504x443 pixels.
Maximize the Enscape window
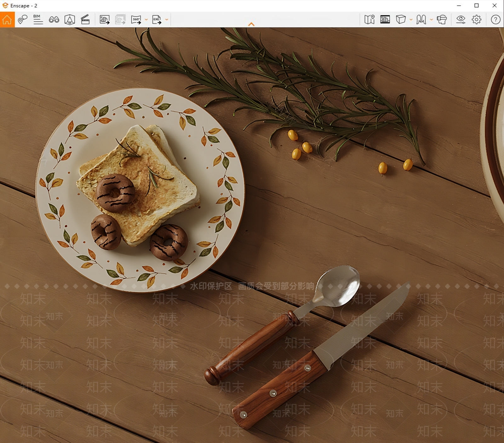pos(477,6)
